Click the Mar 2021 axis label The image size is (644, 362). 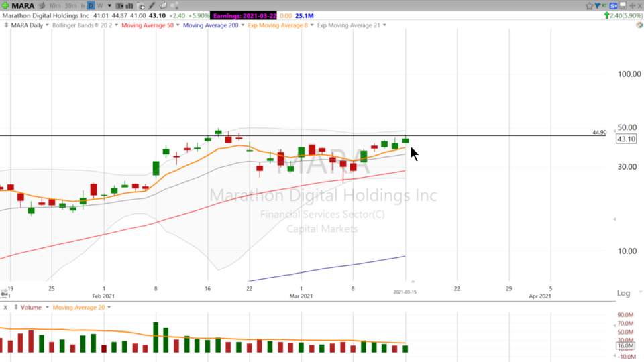click(301, 296)
